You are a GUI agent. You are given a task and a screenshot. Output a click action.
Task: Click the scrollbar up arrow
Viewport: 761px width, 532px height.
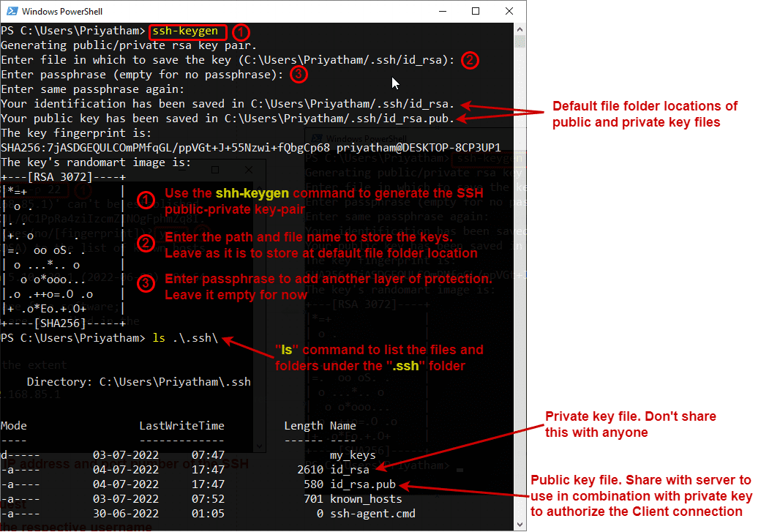click(x=520, y=28)
